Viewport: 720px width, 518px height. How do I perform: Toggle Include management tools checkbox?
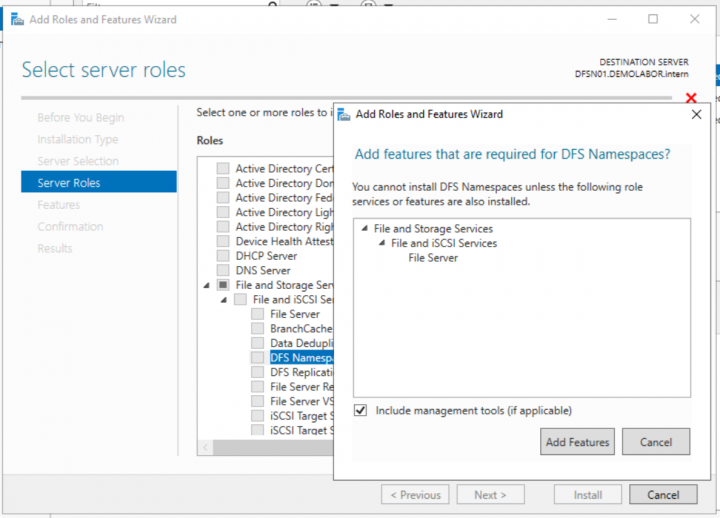click(x=360, y=410)
